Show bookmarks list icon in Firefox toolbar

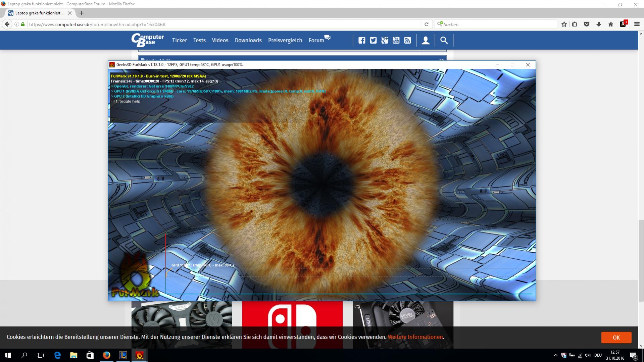coord(575,24)
